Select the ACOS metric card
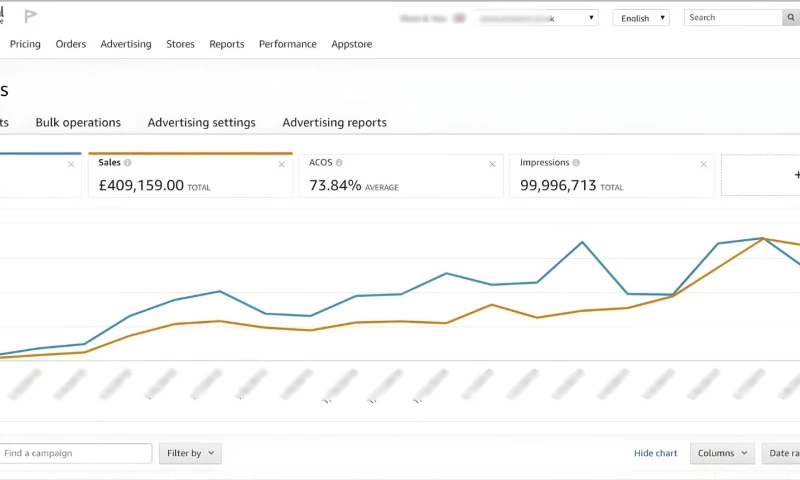Viewport: 800px width, 480px height. click(x=401, y=175)
